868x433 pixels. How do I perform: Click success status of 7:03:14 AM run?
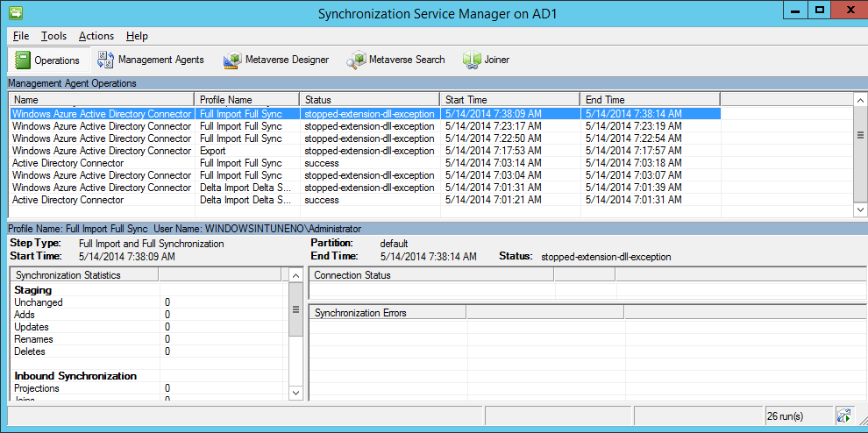pyautogui.click(x=321, y=163)
